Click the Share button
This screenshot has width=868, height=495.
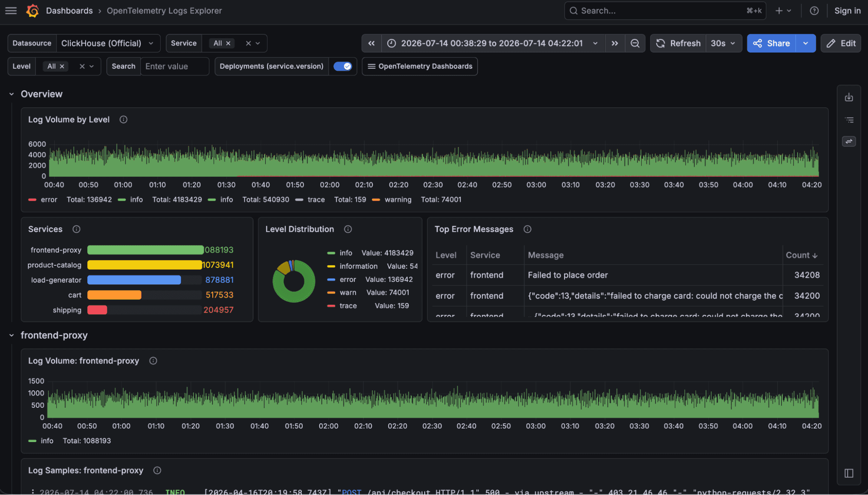[772, 43]
